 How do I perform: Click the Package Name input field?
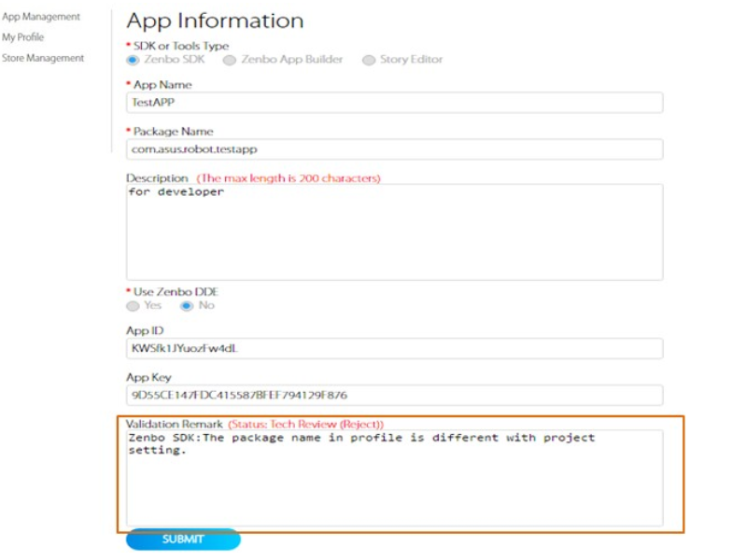coord(394,149)
